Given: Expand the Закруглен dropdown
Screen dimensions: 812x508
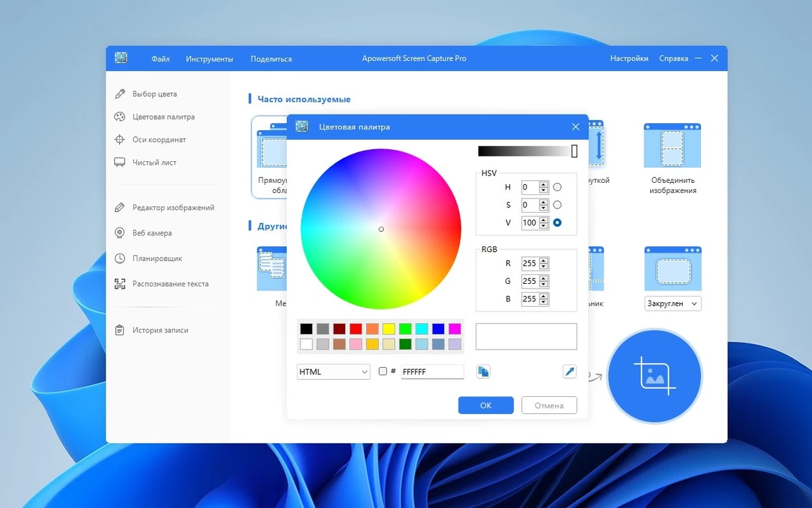Looking at the screenshot, I should (673, 304).
